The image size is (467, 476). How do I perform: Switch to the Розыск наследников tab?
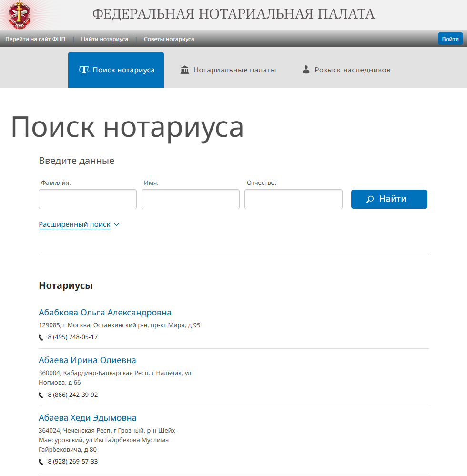click(x=347, y=70)
